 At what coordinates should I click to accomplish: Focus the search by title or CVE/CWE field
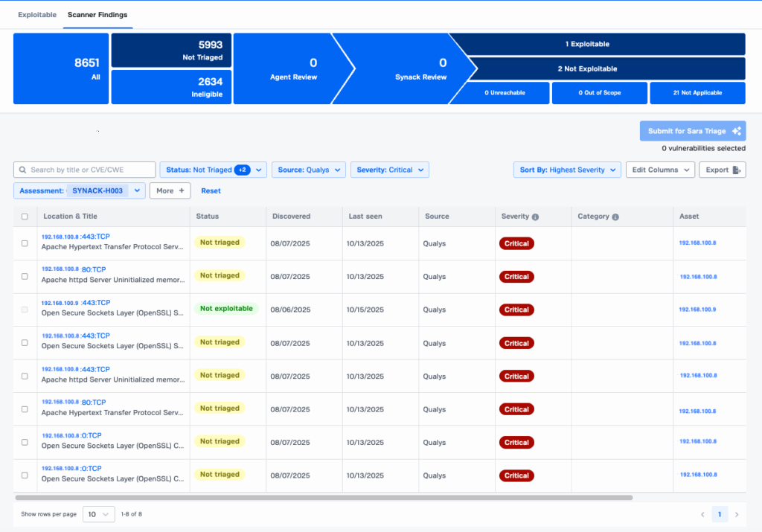click(x=89, y=170)
